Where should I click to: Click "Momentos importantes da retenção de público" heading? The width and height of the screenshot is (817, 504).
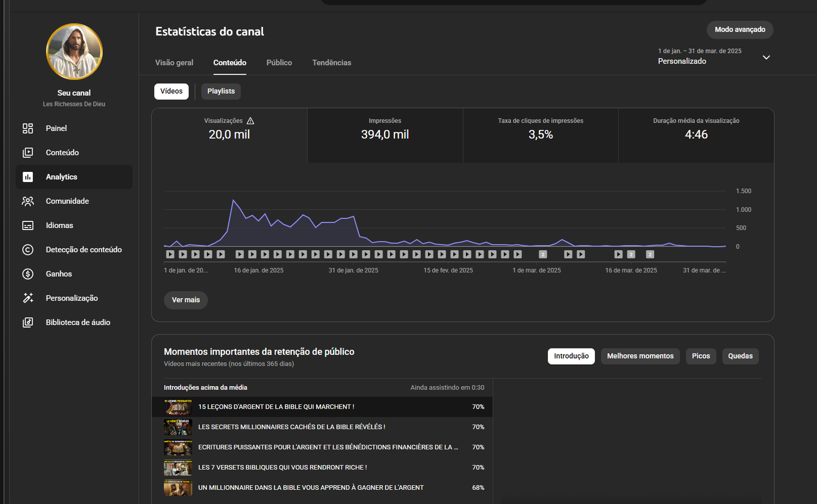pos(259,352)
